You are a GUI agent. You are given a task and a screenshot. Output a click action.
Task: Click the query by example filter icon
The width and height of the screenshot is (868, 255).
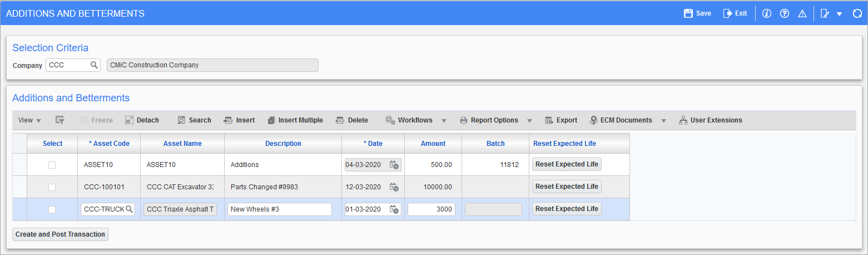click(x=60, y=120)
